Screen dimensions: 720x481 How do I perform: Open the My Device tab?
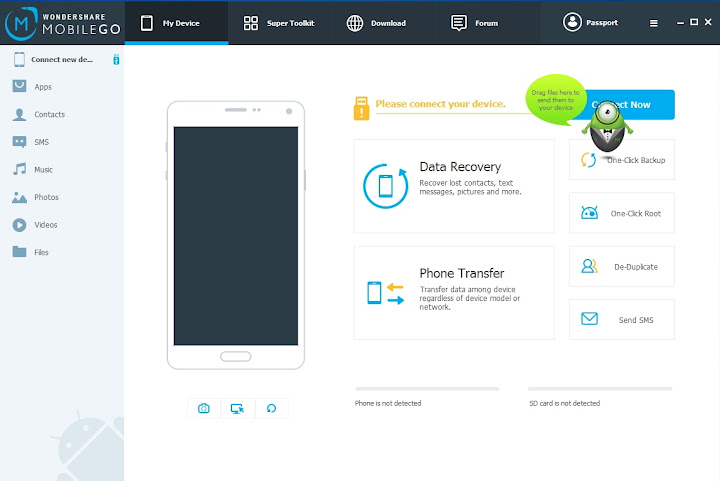coord(176,22)
